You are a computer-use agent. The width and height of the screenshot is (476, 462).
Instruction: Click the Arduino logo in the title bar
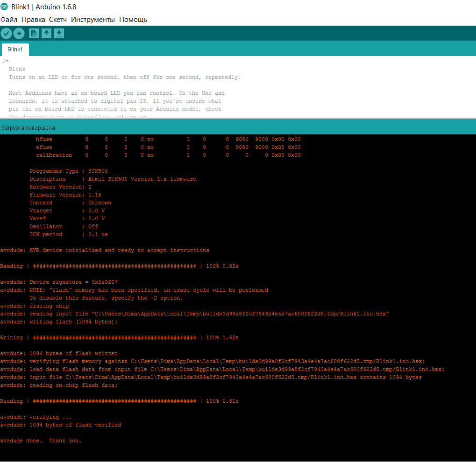tap(4, 7)
